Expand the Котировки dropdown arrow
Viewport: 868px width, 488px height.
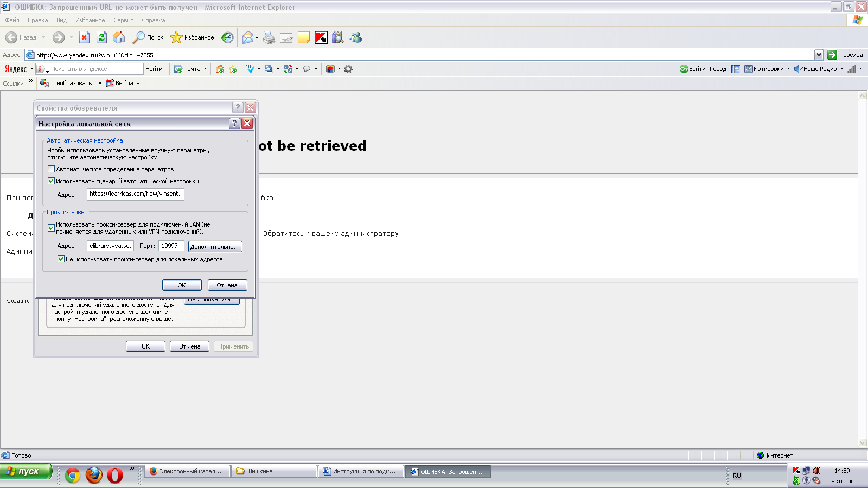point(788,69)
